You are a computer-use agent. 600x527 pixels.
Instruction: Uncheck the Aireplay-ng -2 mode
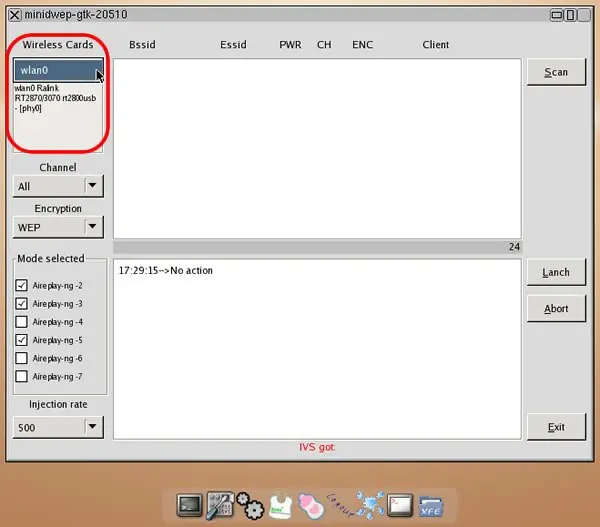point(21,286)
